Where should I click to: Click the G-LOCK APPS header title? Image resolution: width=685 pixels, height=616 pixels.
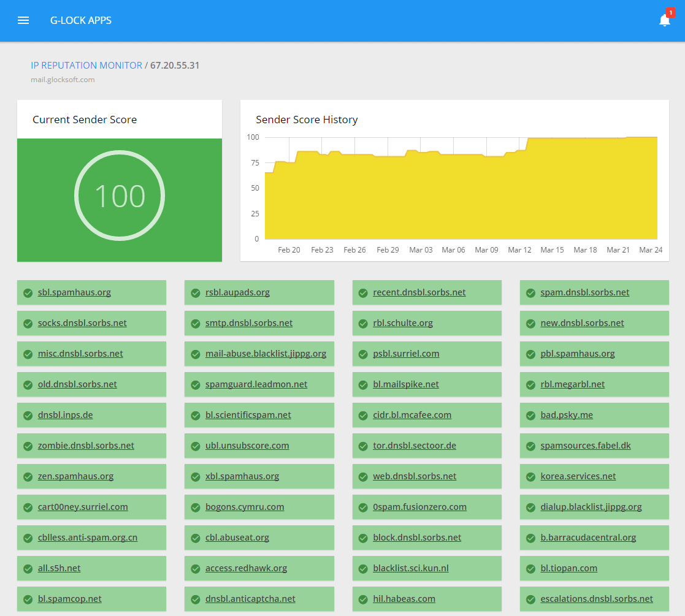[81, 20]
